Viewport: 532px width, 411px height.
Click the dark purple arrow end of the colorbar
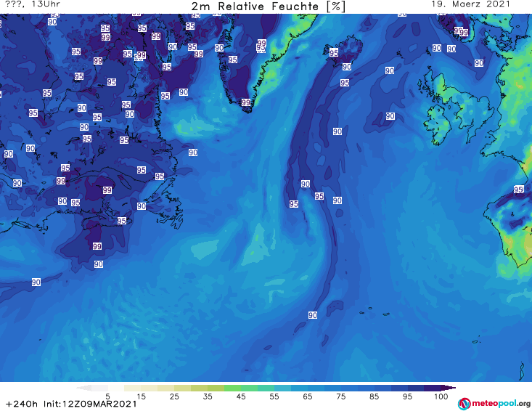click(x=449, y=388)
